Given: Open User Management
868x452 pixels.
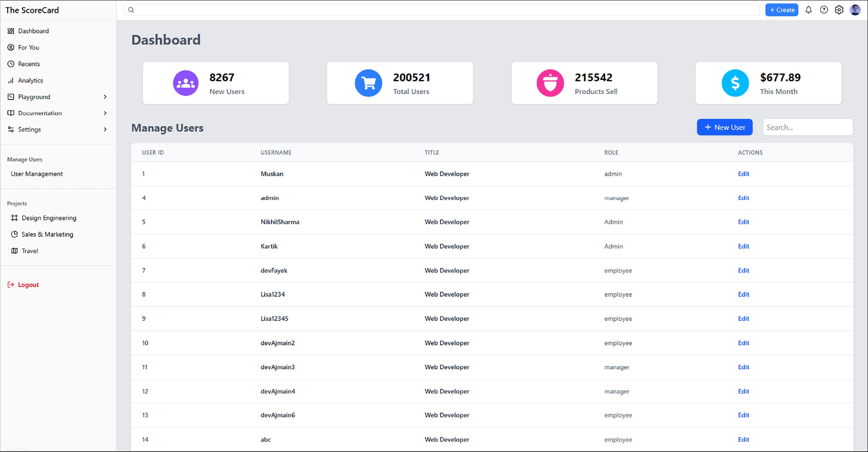Looking at the screenshot, I should 37,174.
